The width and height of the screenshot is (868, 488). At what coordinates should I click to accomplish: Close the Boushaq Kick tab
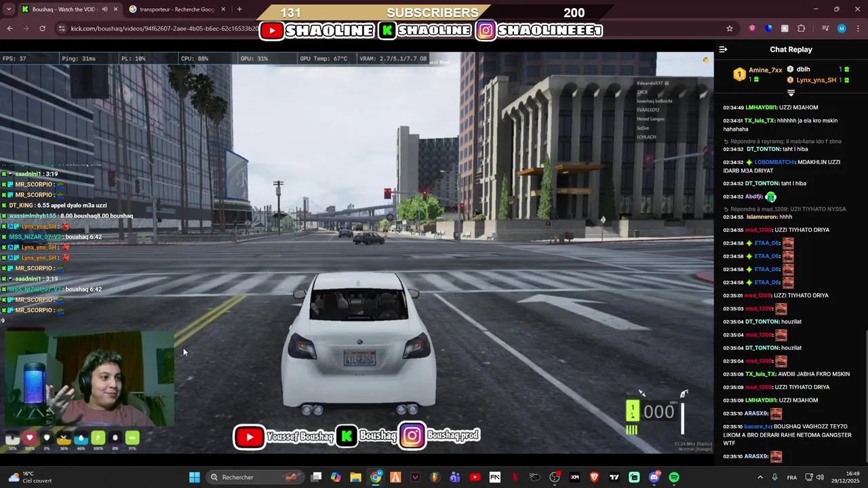coord(115,9)
